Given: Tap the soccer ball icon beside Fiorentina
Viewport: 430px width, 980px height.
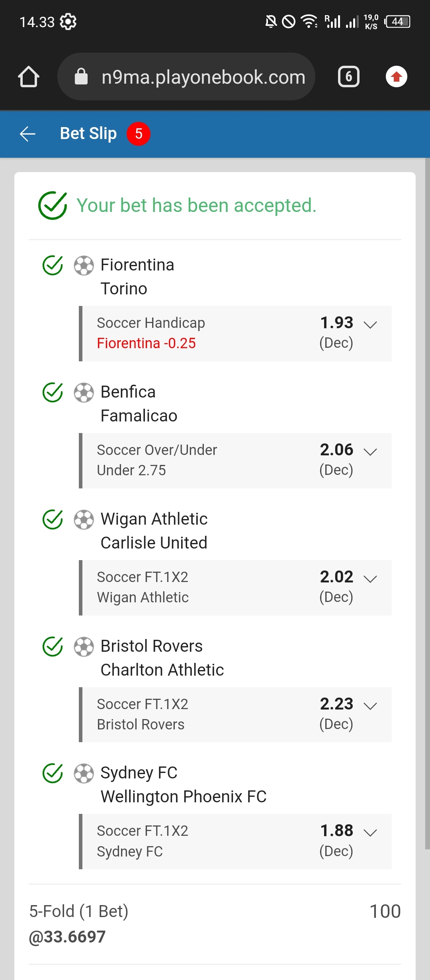Looking at the screenshot, I should pos(84,265).
